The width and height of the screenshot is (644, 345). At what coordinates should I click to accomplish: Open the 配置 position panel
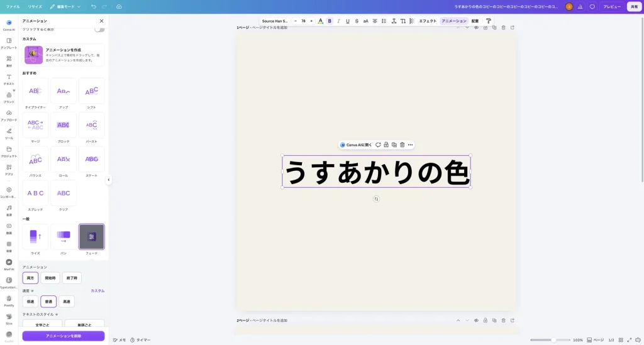coord(475,21)
